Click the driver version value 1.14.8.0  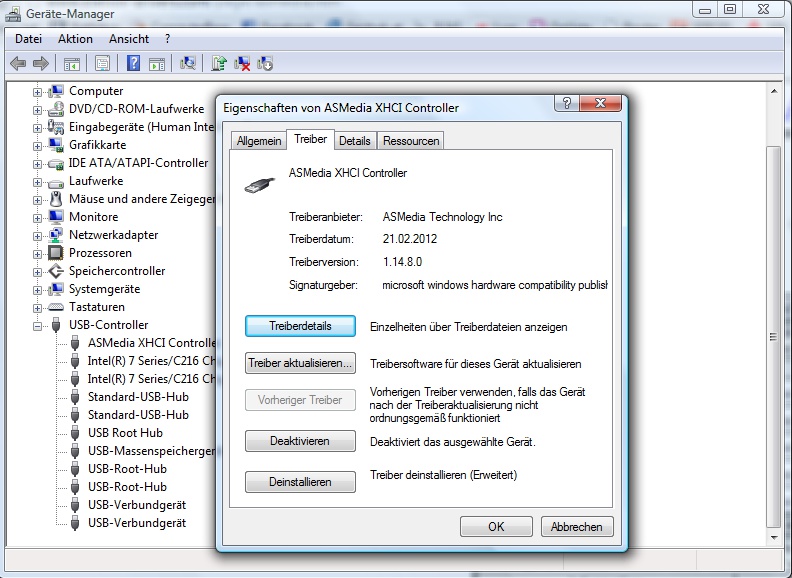pos(402,262)
